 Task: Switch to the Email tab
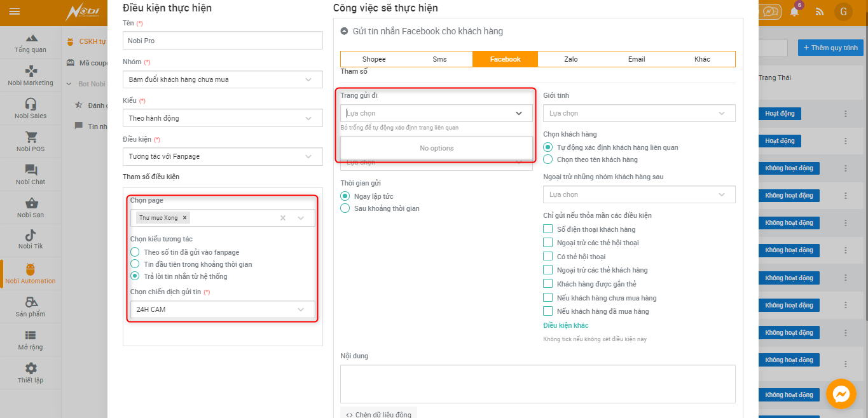click(x=636, y=59)
